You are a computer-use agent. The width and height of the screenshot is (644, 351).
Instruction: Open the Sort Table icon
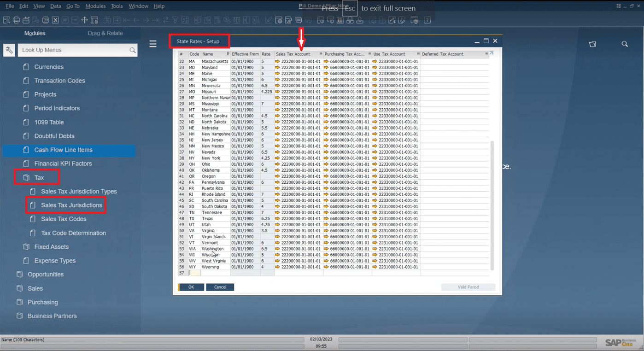[x=185, y=20]
